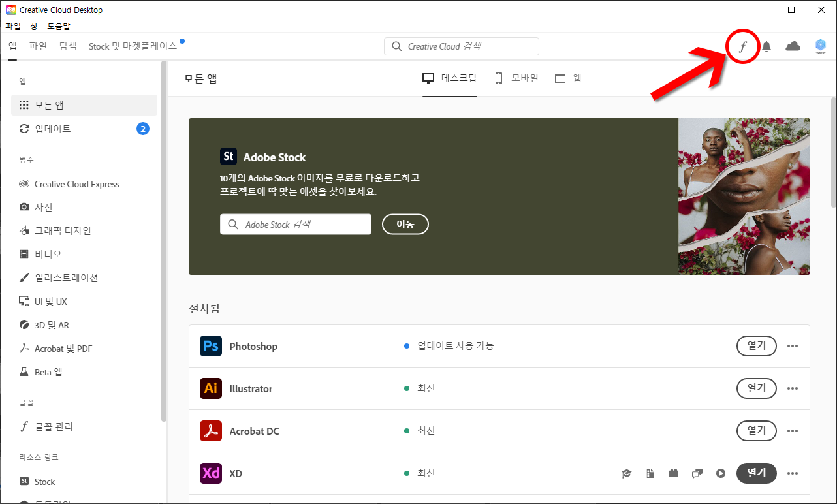Click the updates count badge 2
This screenshot has width=837, height=504.
[143, 129]
